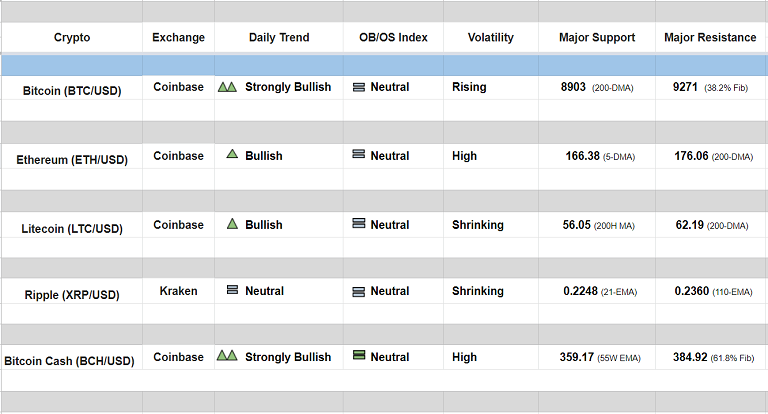This screenshot has width=768, height=414.
Task: Click Bitcoin Cash's green OB/OS neutral icon
Action: pyautogui.click(x=359, y=356)
